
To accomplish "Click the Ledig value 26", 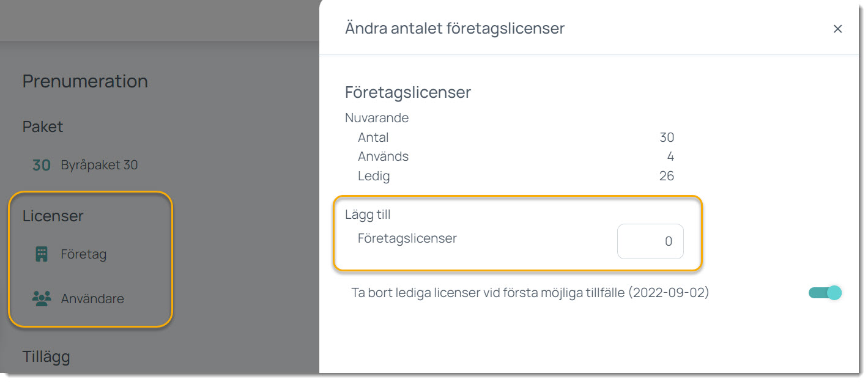I will point(666,176).
